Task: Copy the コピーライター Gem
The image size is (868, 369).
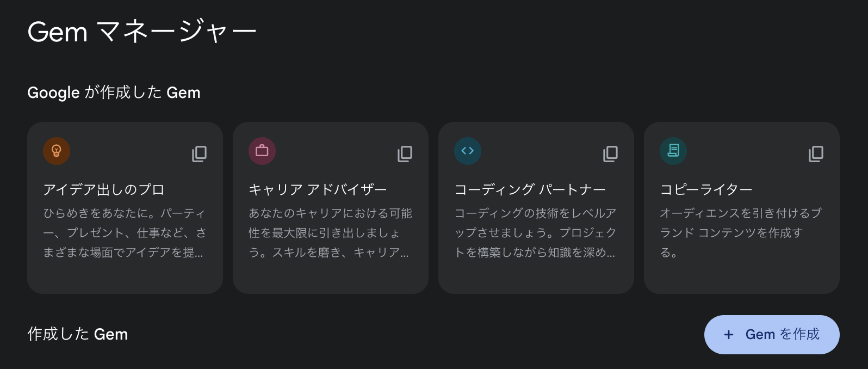Action: tap(816, 154)
